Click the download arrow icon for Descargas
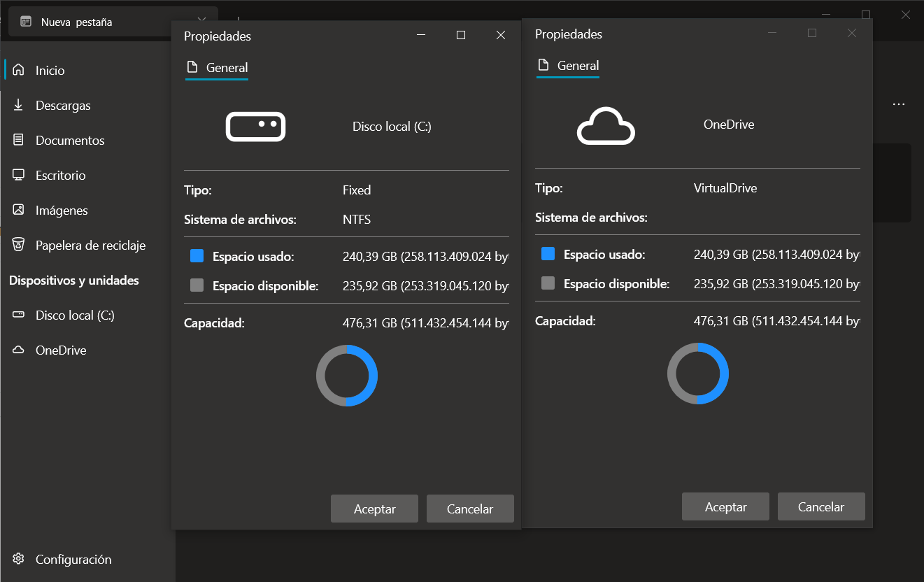The image size is (924, 582). [x=19, y=105]
